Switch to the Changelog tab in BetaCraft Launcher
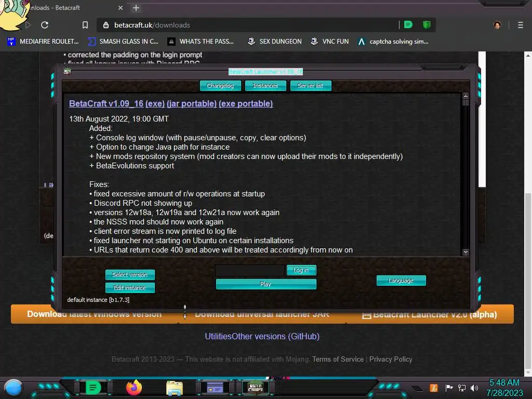 220,86
